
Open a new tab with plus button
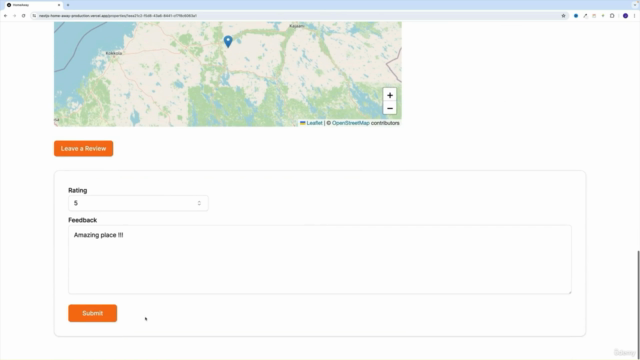(x=68, y=5)
